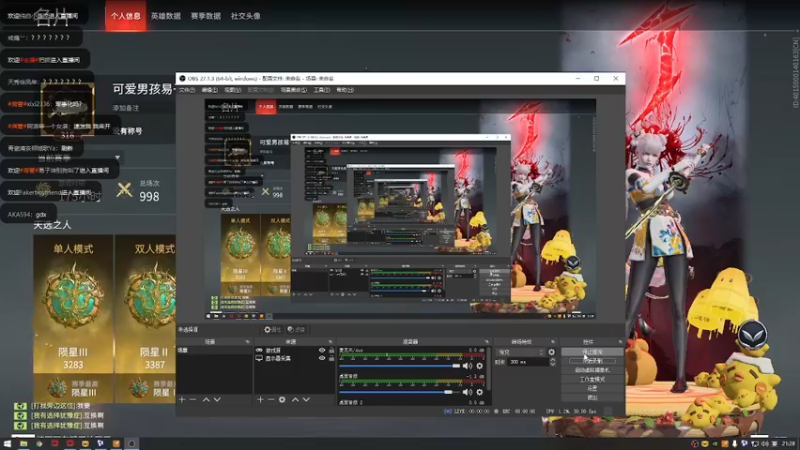The image size is (800, 450).
Task: Open the transition type dropdown in OBS
Action: pos(520,352)
